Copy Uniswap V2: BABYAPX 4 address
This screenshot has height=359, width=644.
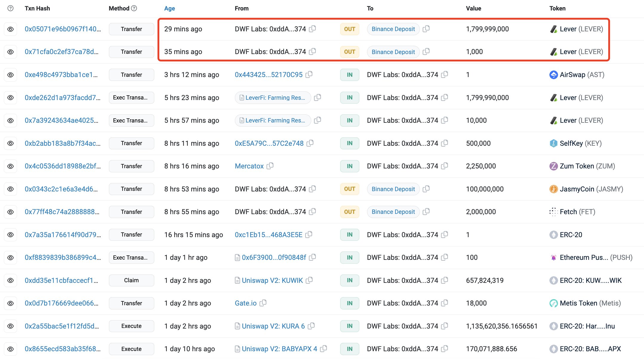[324, 349]
